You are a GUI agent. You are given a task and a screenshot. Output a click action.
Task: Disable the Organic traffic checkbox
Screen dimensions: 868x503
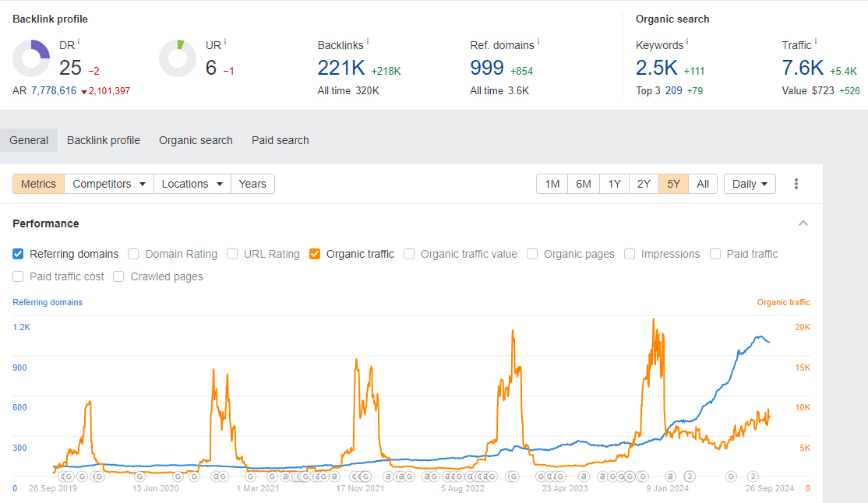tap(315, 254)
